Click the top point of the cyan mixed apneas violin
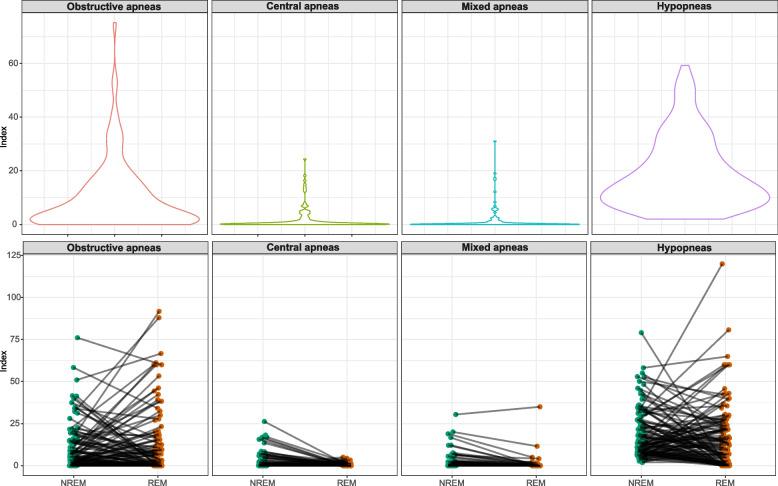 click(495, 141)
